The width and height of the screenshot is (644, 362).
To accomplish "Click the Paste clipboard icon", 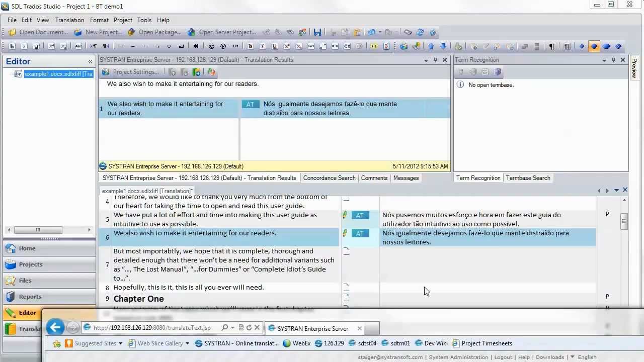I will (x=357, y=32).
